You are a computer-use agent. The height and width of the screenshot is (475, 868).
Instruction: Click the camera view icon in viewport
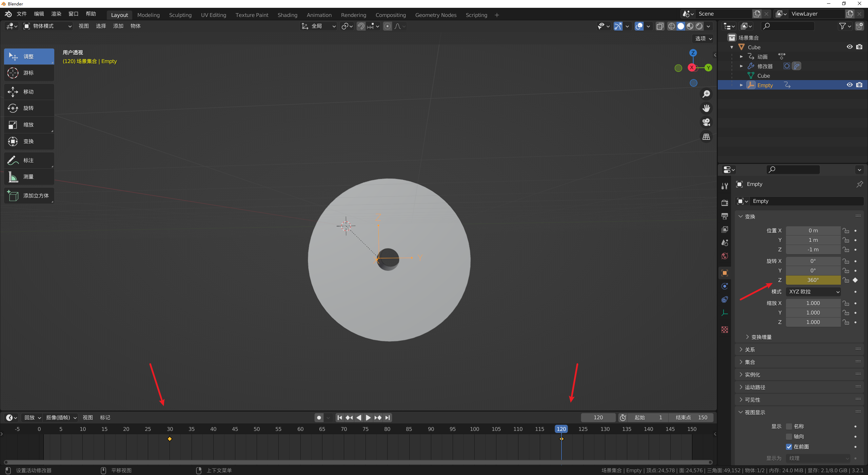[x=706, y=122]
